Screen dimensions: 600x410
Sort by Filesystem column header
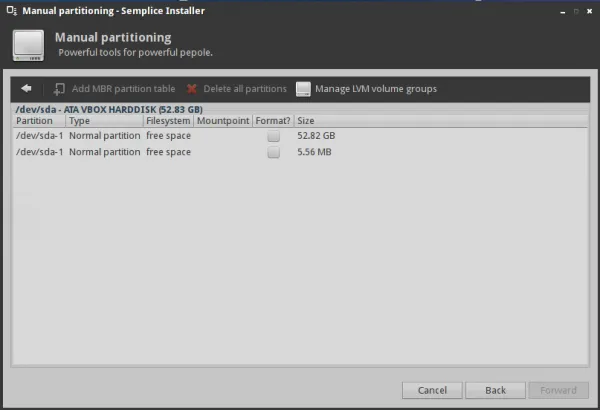(168, 121)
